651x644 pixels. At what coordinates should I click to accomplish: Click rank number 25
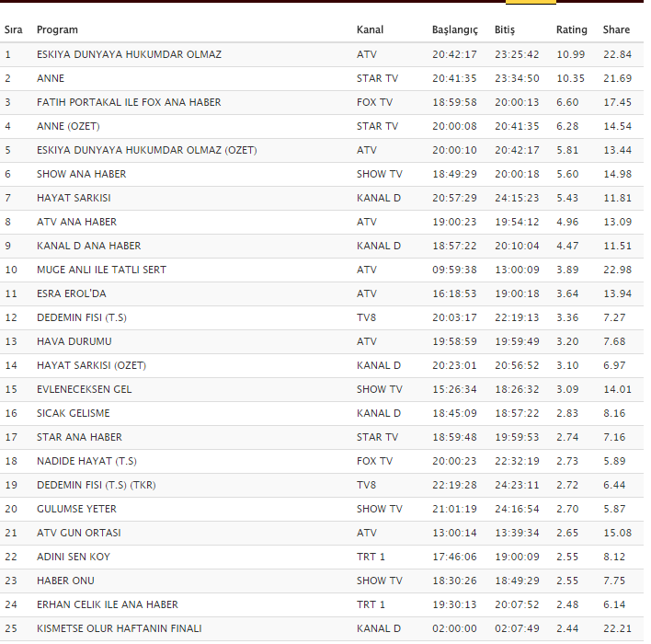point(11,628)
